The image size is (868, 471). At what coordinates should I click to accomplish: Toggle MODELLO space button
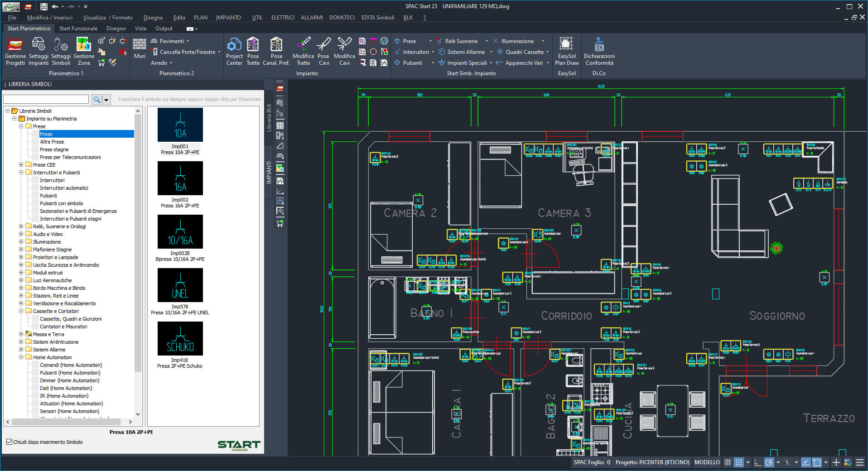[x=707, y=462]
